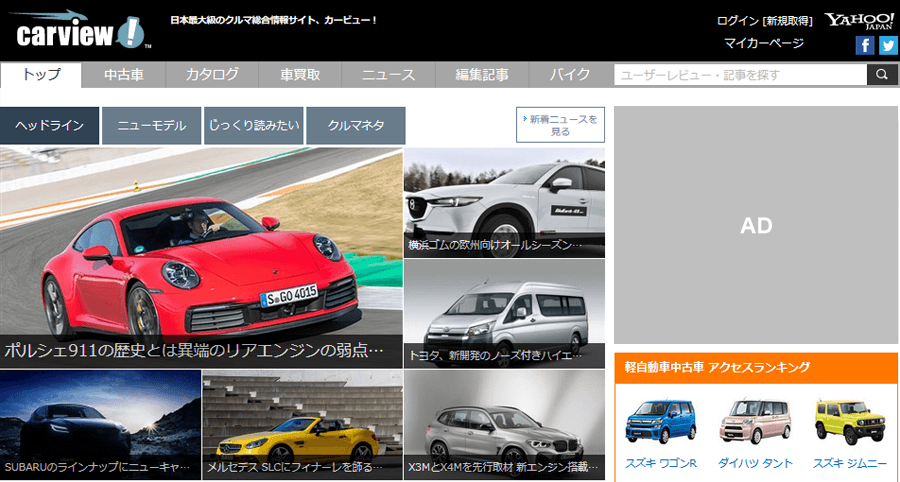Open the ポルシェ911の歴史 headline
The width and height of the screenshot is (900, 482).
194,351
